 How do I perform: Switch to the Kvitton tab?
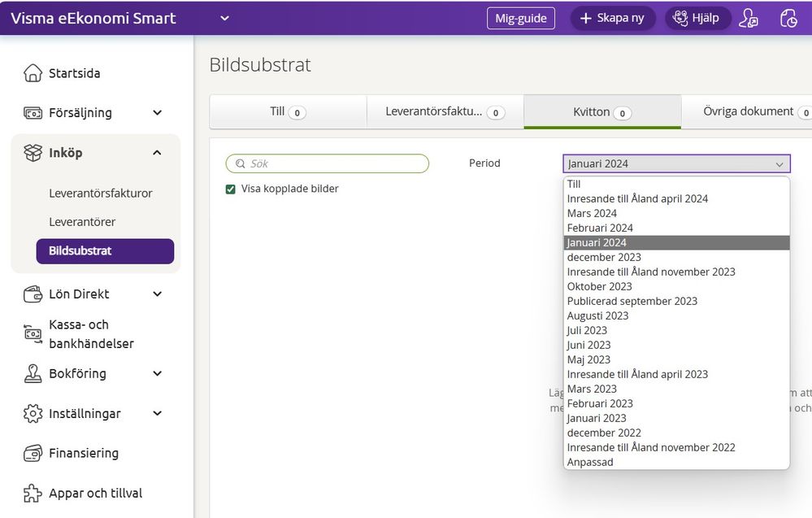[x=602, y=112]
